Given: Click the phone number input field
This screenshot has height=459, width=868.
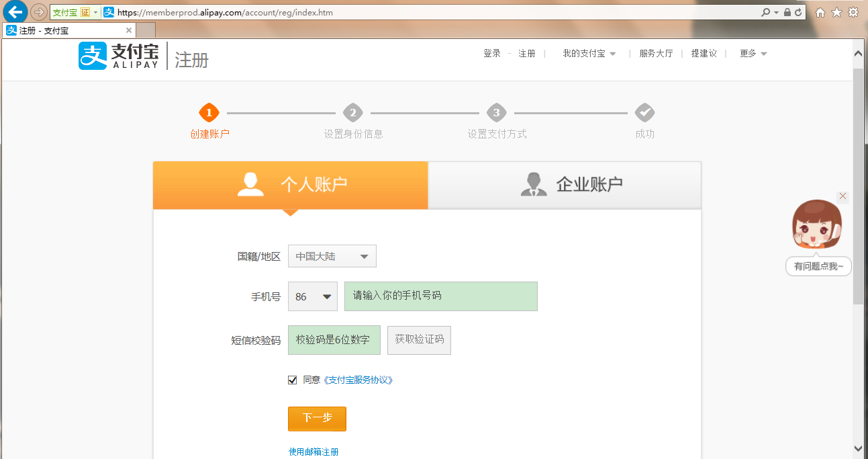Looking at the screenshot, I should coord(440,296).
